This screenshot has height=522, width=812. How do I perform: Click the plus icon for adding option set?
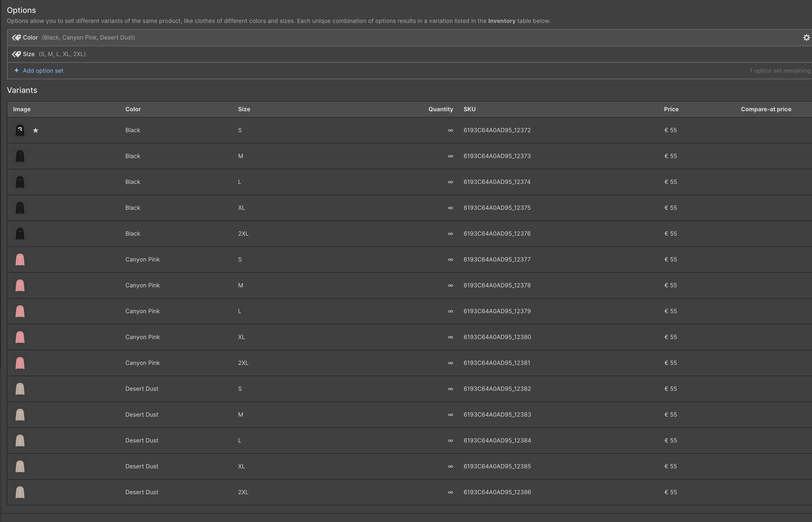tap(16, 70)
